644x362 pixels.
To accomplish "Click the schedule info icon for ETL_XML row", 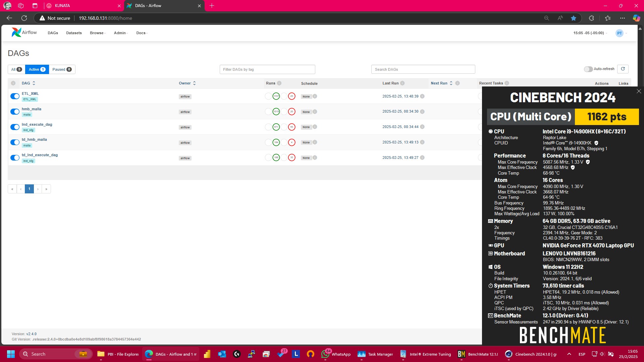I will coord(315,96).
